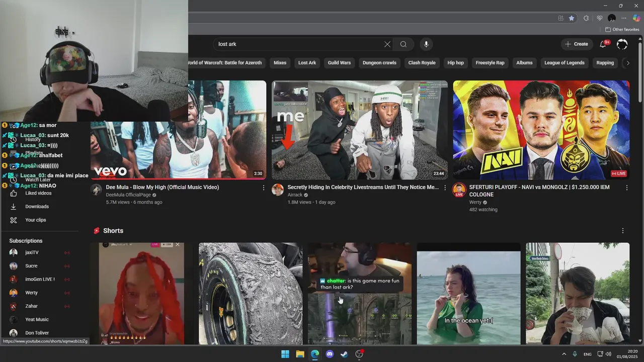Select the Mixes filter chip

point(280,63)
